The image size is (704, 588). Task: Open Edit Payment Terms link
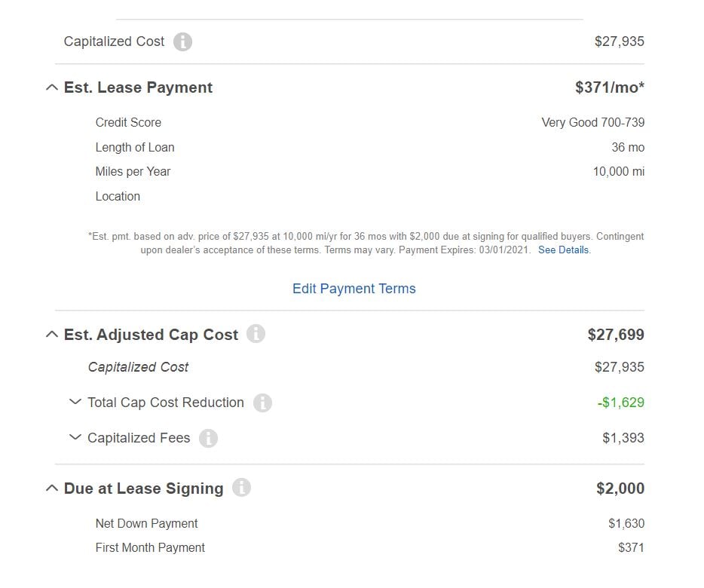[x=354, y=289]
